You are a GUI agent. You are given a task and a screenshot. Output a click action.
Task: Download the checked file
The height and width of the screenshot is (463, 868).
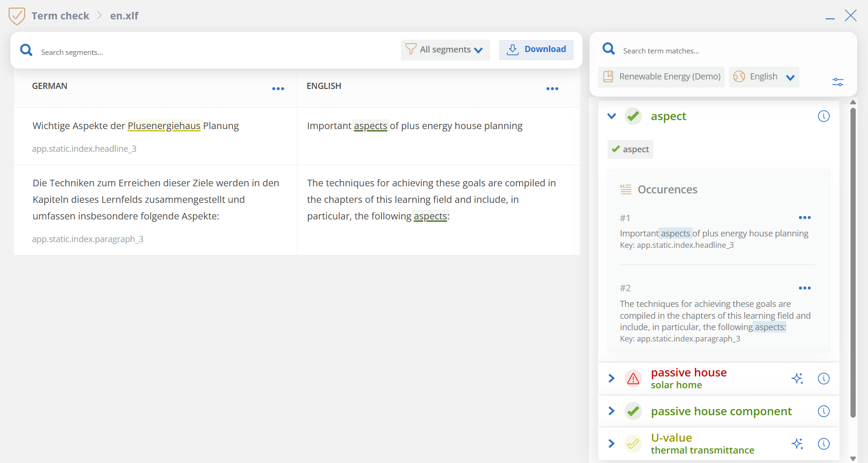click(536, 50)
